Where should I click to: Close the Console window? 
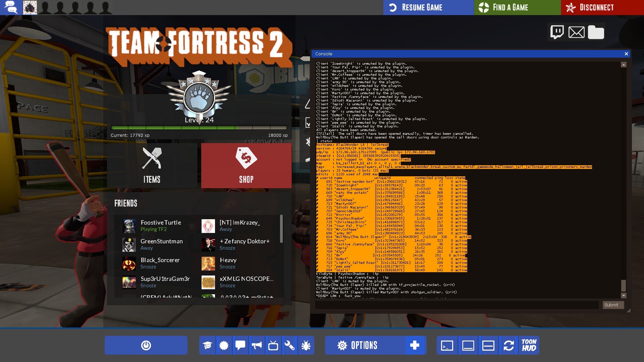pyautogui.click(x=626, y=54)
